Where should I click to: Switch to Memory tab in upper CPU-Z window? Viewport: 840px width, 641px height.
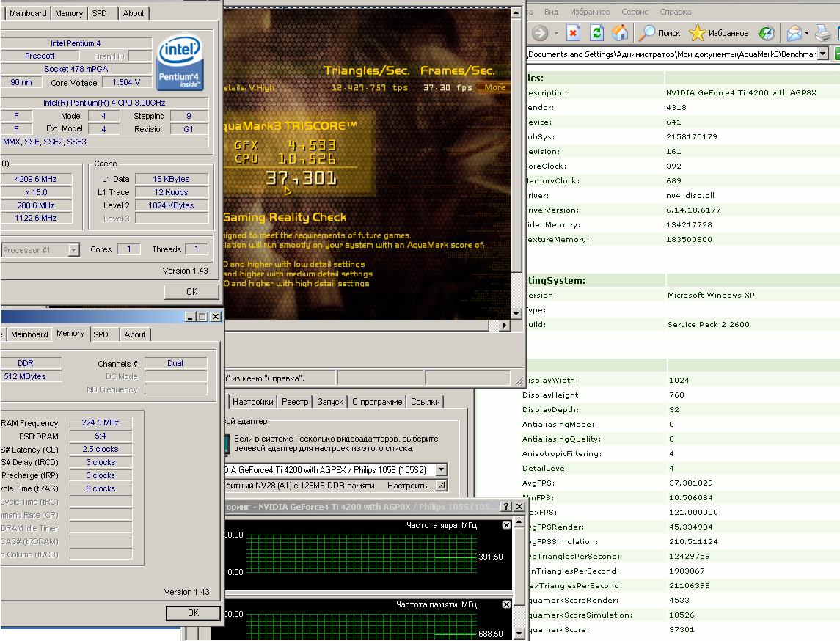point(69,13)
